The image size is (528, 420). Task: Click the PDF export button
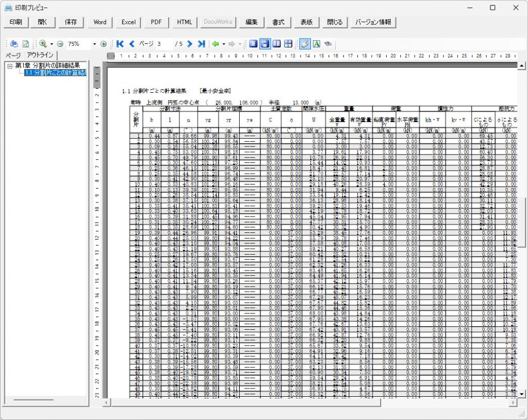click(156, 22)
